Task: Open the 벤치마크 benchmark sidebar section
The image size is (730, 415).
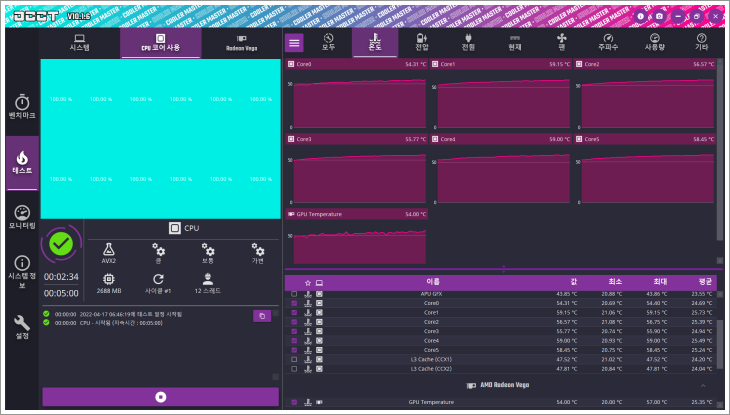Action: 22,107
